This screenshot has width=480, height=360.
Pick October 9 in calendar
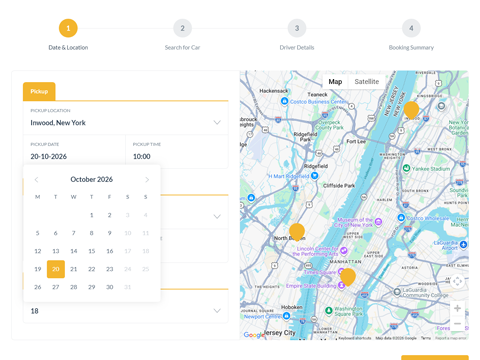coord(110,233)
